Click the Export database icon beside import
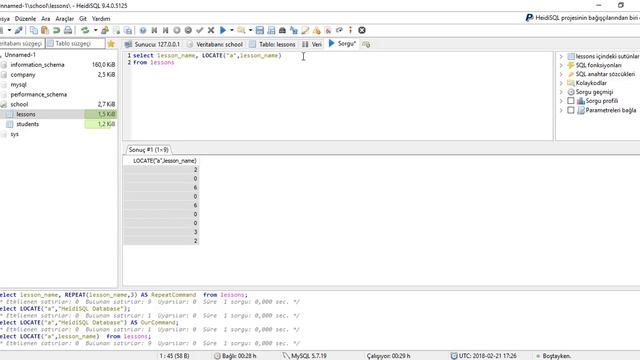Screen dimensions: 640x360 coord(128,30)
